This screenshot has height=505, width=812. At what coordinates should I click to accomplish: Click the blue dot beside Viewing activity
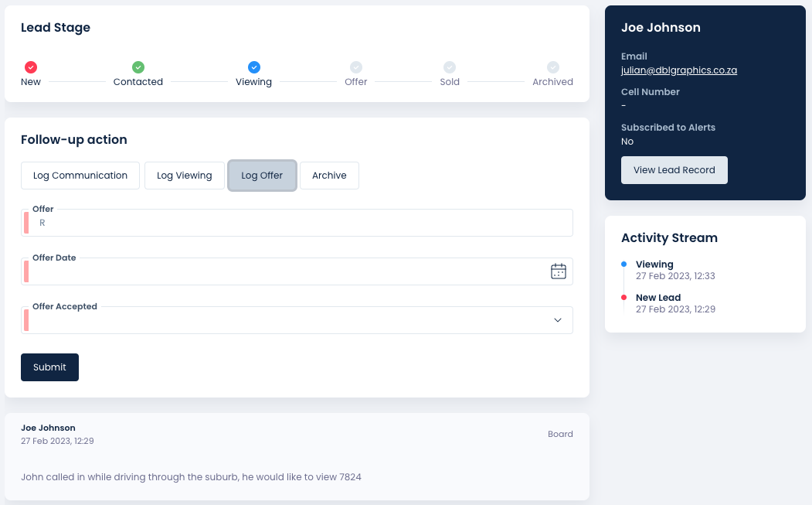pos(624,264)
